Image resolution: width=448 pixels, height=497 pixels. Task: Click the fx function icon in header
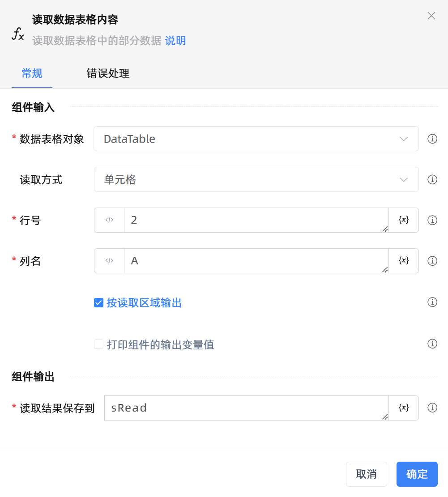[18, 34]
